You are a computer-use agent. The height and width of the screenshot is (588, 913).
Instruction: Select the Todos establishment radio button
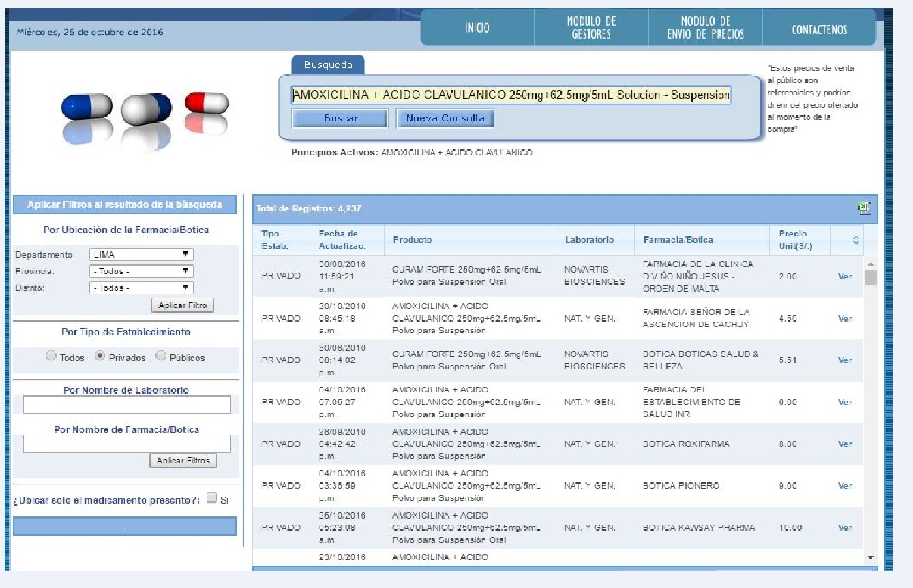point(51,356)
